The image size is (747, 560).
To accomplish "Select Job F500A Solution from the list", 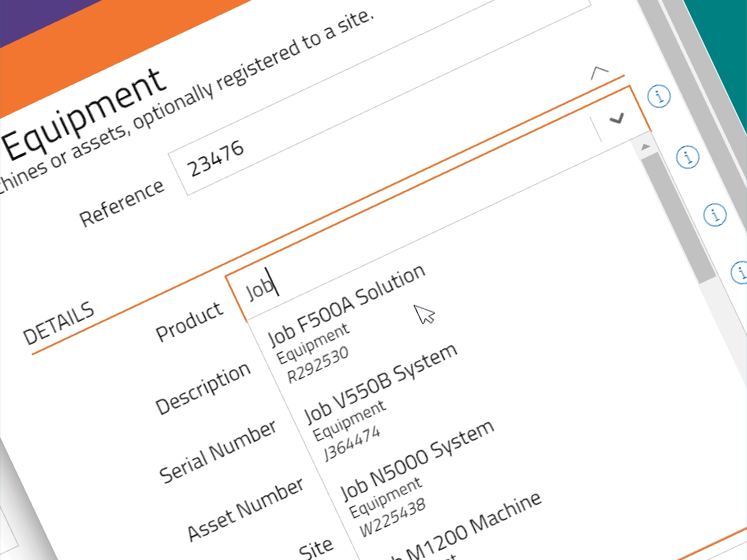I will (x=346, y=305).
